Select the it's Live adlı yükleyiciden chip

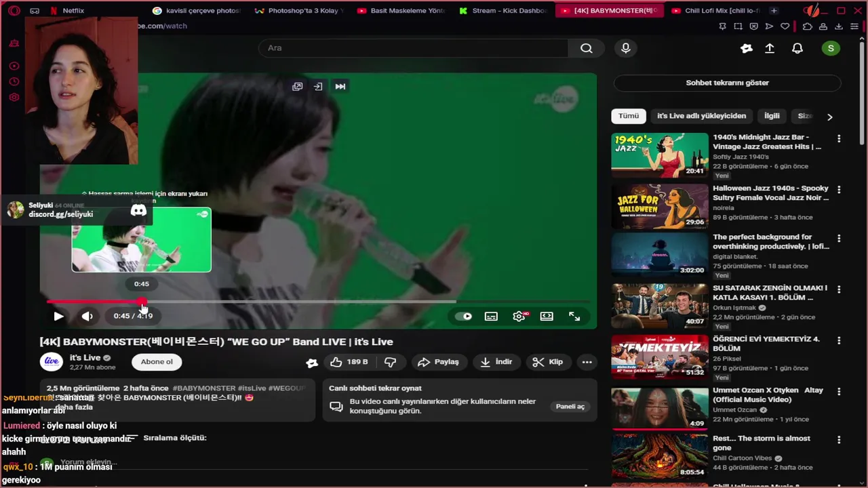[x=701, y=116]
